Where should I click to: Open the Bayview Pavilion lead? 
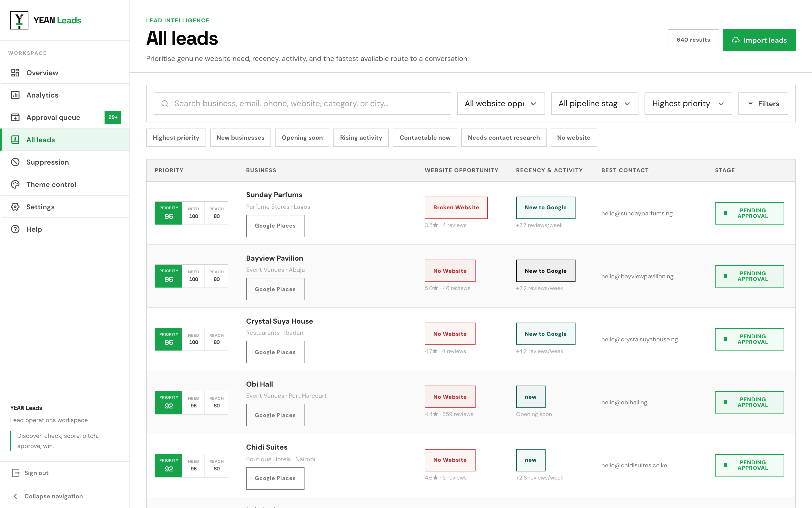[x=275, y=258]
